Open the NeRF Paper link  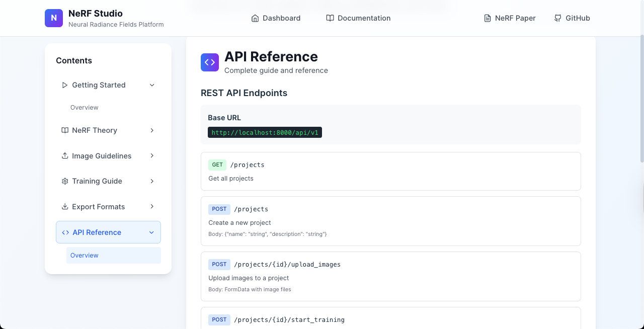tap(515, 18)
